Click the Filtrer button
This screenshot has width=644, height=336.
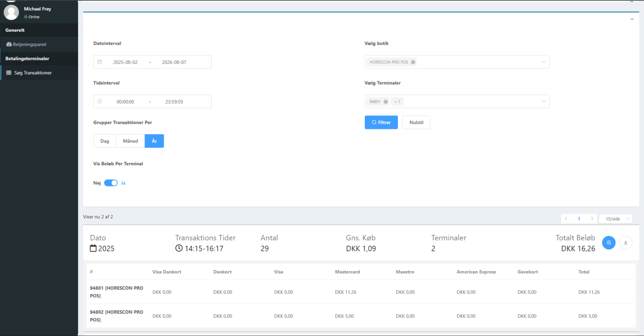click(x=381, y=122)
